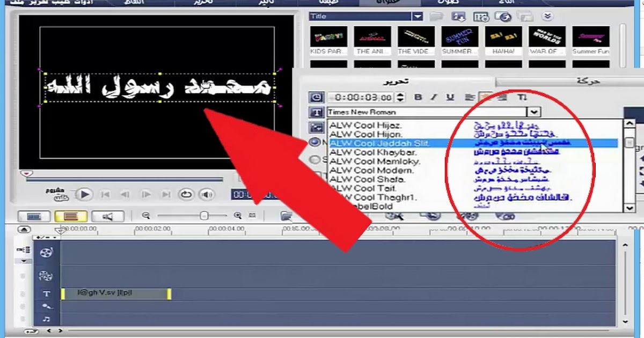644x338 pixels.
Task: Toggle the ripple editing icon beside the tracks
Action: (23, 250)
